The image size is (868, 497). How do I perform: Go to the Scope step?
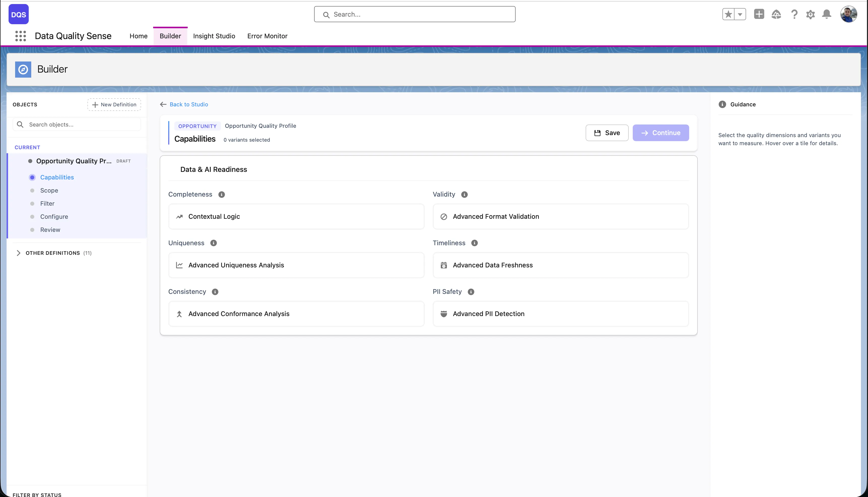(x=49, y=191)
